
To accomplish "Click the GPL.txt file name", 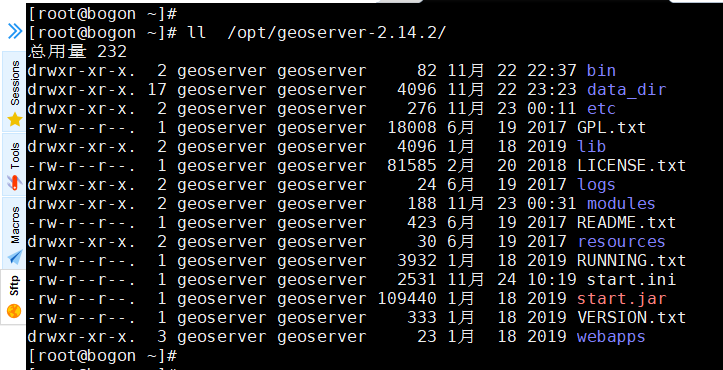I will [611, 127].
